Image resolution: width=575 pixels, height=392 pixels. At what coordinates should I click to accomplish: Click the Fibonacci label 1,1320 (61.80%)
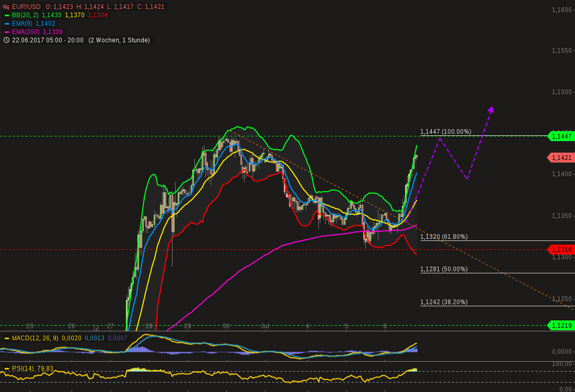coord(444,237)
